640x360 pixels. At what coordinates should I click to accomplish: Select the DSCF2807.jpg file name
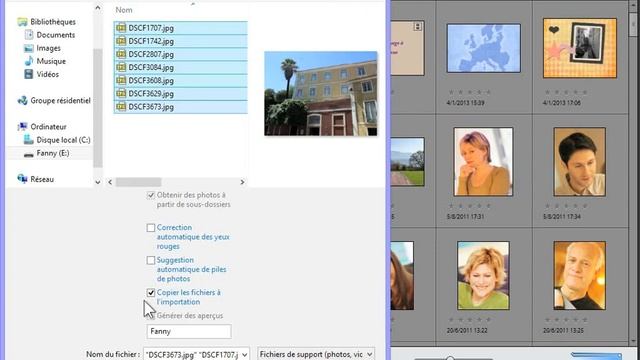pos(151,54)
